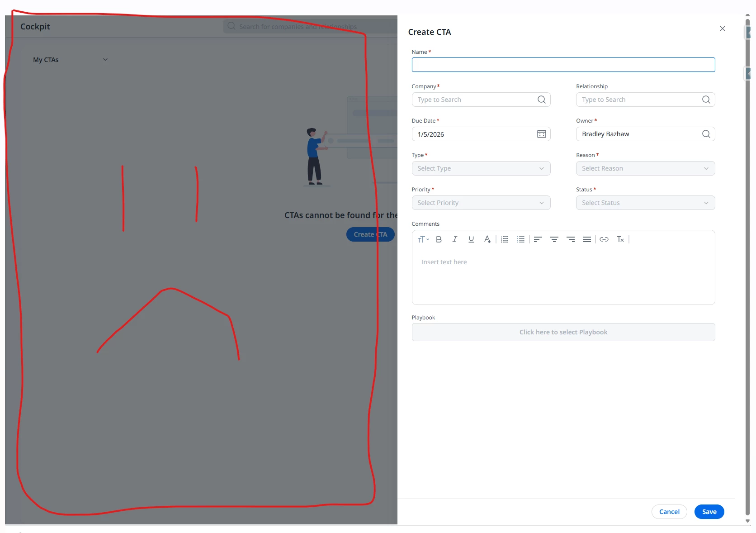Viewport: 756px width, 533px height.
Task: Open the text color picker
Action: pos(487,239)
